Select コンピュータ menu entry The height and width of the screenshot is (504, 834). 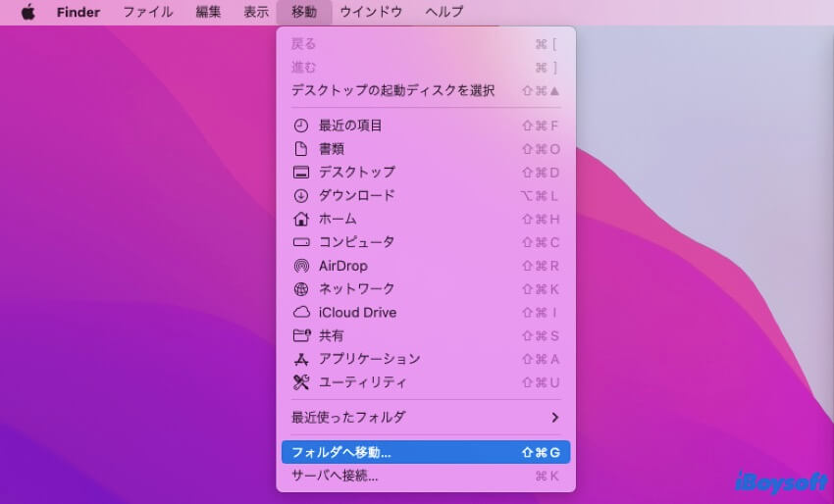point(426,242)
